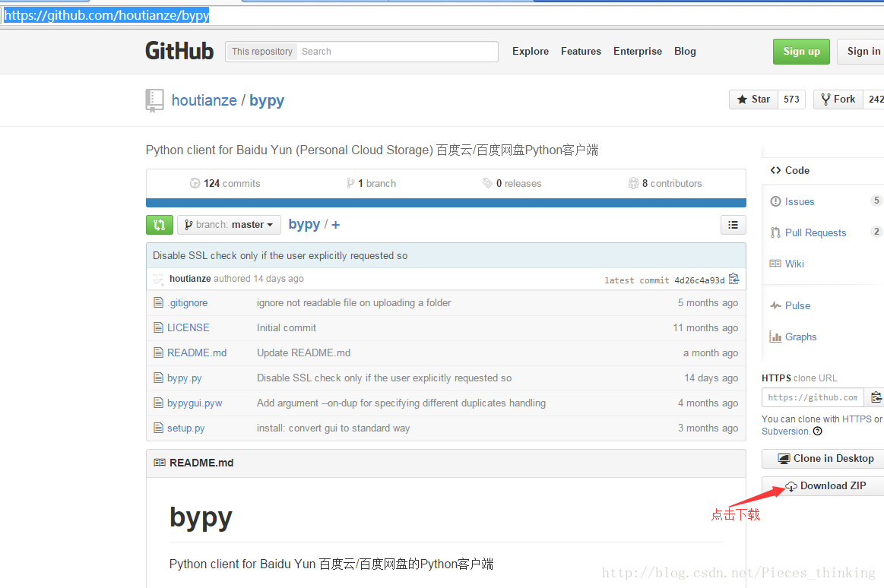Click the Pulse icon in sidebar
The height and width of the screenshot is (588, 884).
(x=776, y=306)
